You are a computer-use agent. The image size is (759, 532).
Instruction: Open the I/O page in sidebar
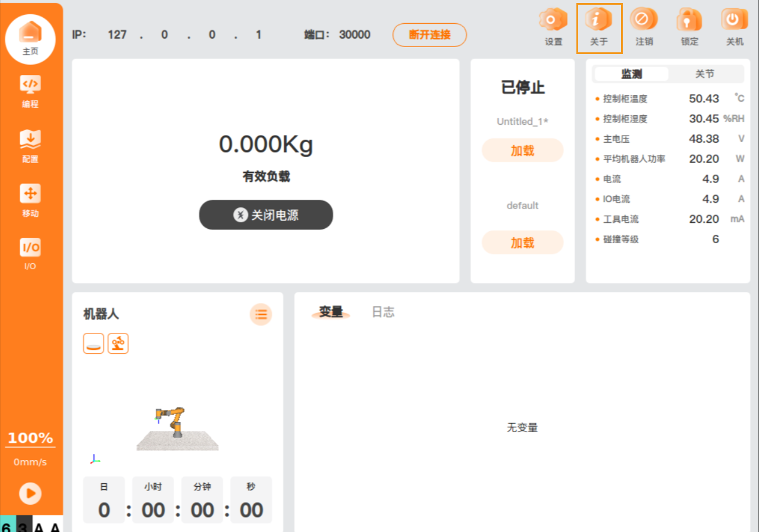point(30,254)
